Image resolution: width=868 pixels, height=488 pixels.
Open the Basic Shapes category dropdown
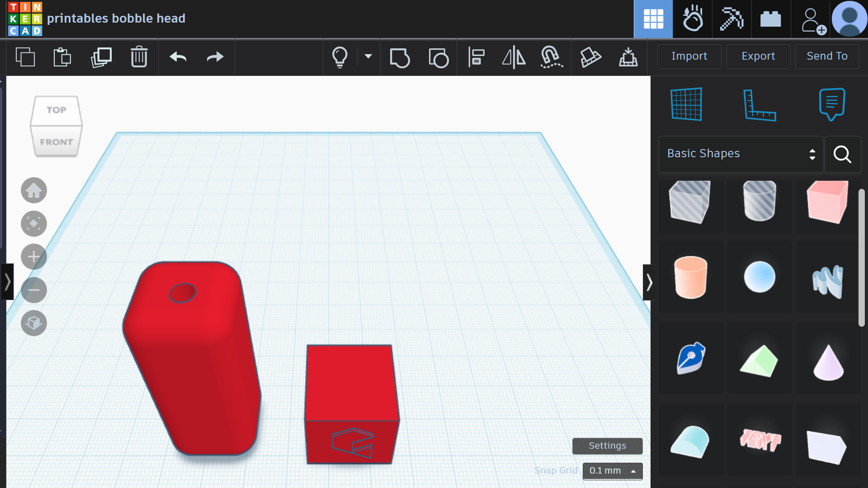tap(741, 154)
